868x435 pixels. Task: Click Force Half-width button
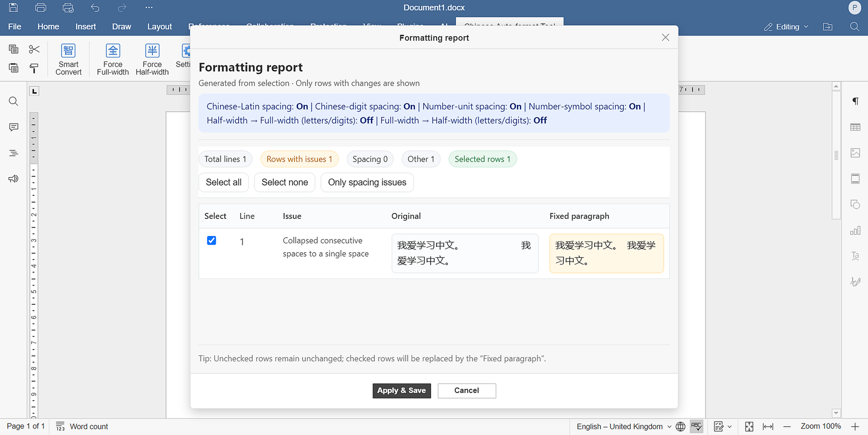(152, 59)
